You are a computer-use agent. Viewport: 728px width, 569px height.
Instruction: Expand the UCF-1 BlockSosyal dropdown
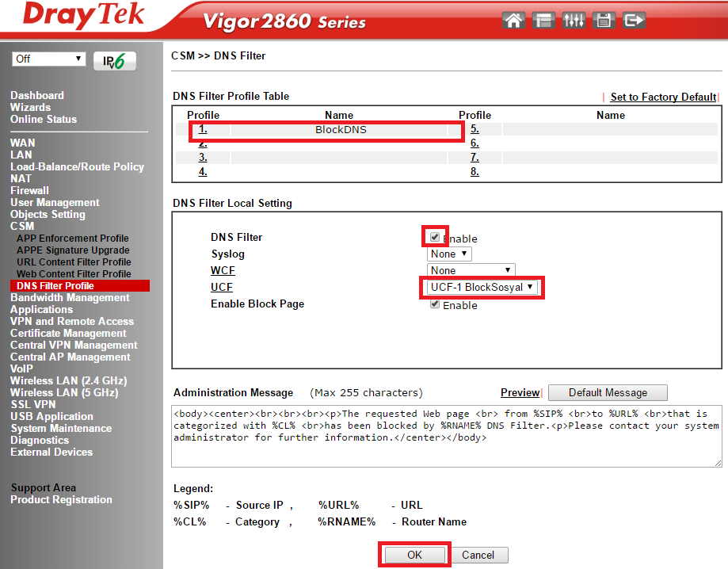[482, 287]
